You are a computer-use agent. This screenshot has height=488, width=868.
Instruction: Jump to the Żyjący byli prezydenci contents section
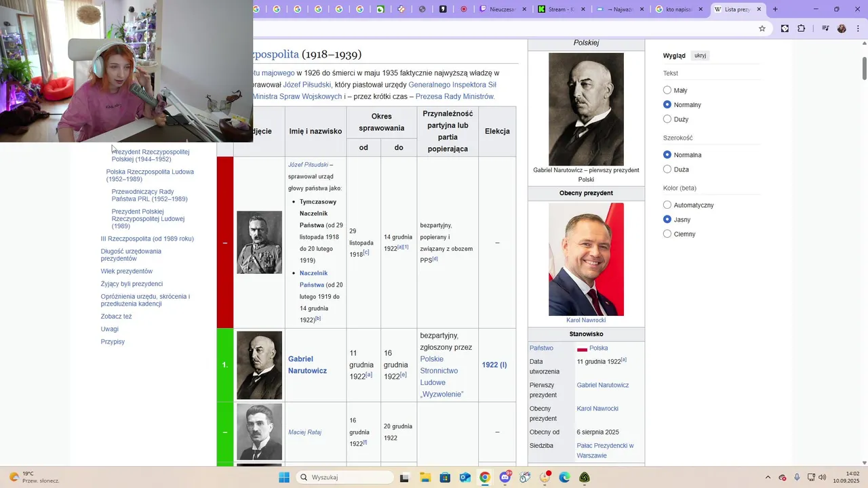click(x=132, y=284)
